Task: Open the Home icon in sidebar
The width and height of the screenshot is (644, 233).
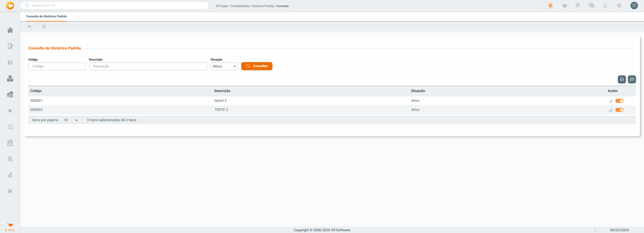Action: click(x=10, y=30)
